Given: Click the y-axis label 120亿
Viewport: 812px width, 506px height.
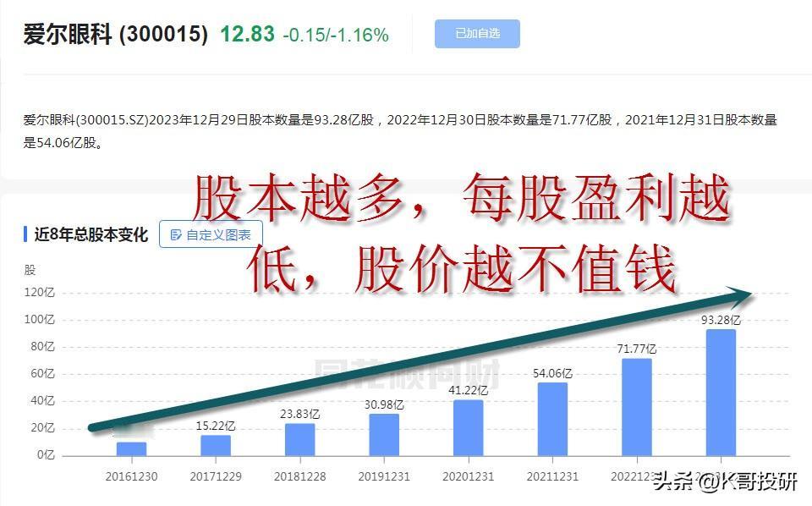Looking at the screenshot, I should 40,293.
